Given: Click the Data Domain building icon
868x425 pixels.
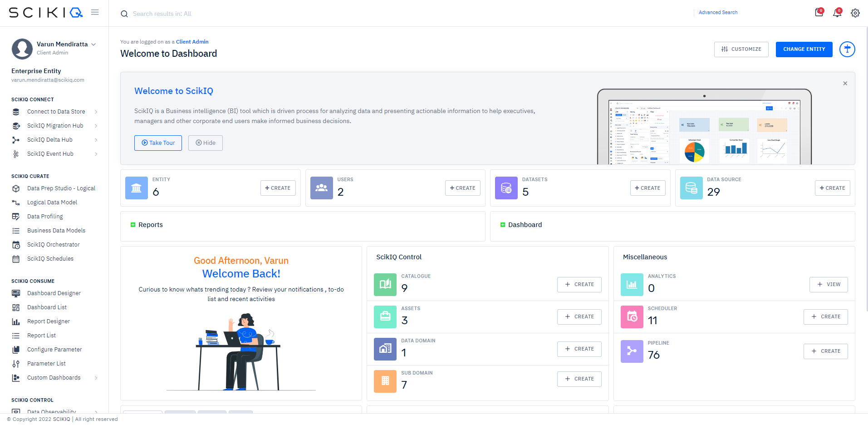Looking at the screenshot, I should click(x=385, y=349).
